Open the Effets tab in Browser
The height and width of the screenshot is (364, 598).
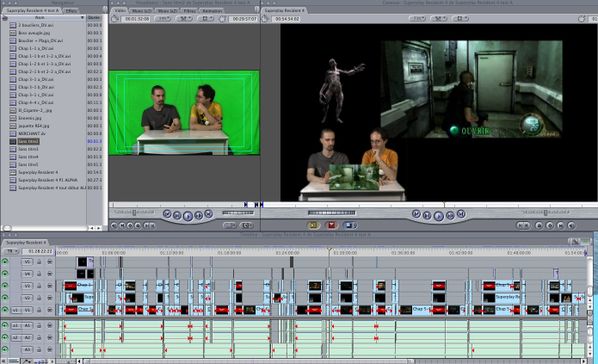[x=71, y=11]
